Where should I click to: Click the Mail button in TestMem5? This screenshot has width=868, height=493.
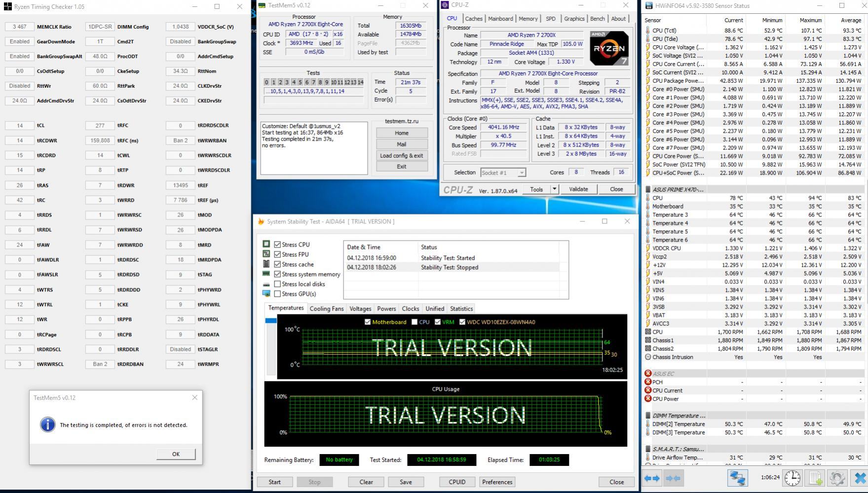click(x=402, y=144)
